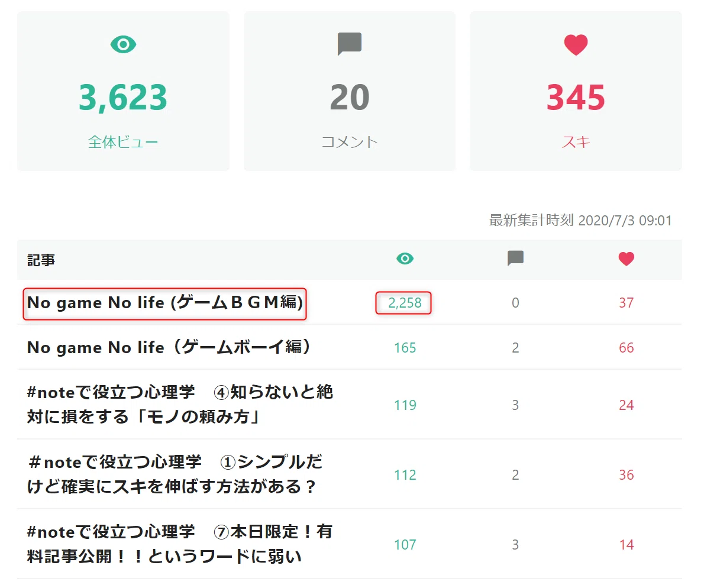Click the heart icon above 345
Screen dimensions: 704x588
click(576, 45)
